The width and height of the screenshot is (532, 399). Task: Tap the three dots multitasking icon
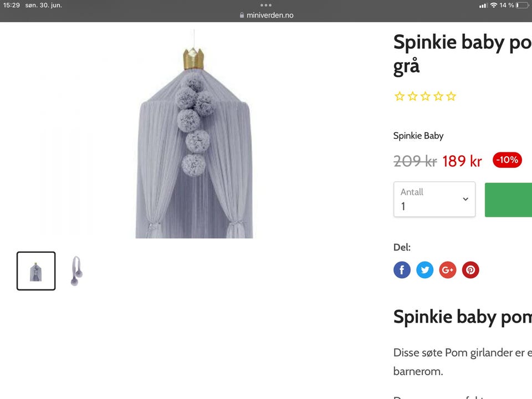(266, 5)
